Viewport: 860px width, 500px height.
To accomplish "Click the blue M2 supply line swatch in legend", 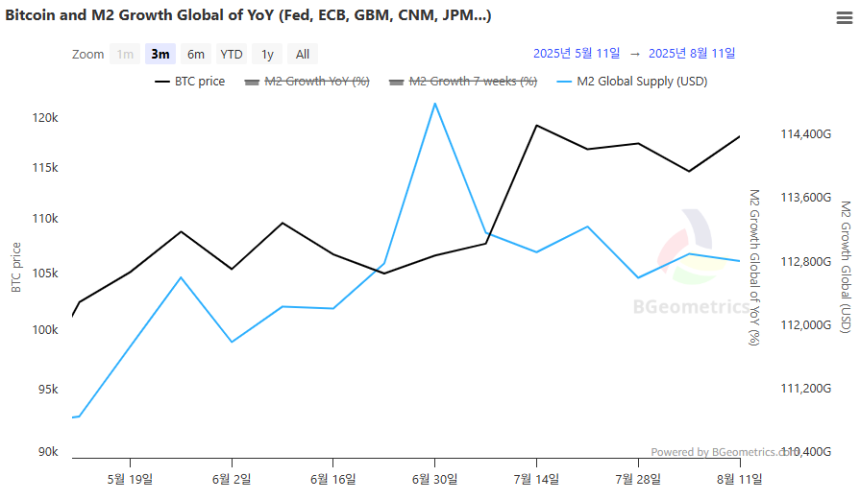I will point(564,82).
